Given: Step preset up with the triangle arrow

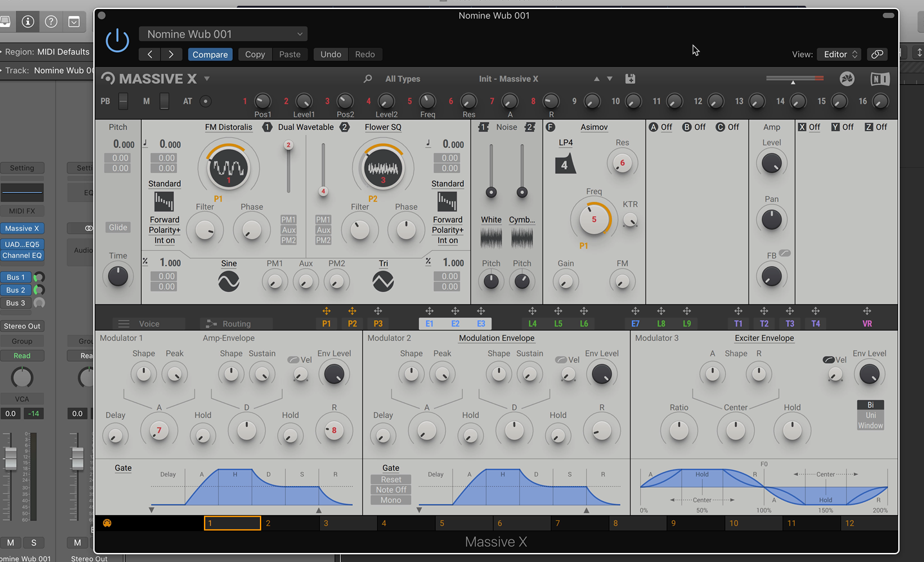Looking at the screenshot, I should click(x=596, y=79).
